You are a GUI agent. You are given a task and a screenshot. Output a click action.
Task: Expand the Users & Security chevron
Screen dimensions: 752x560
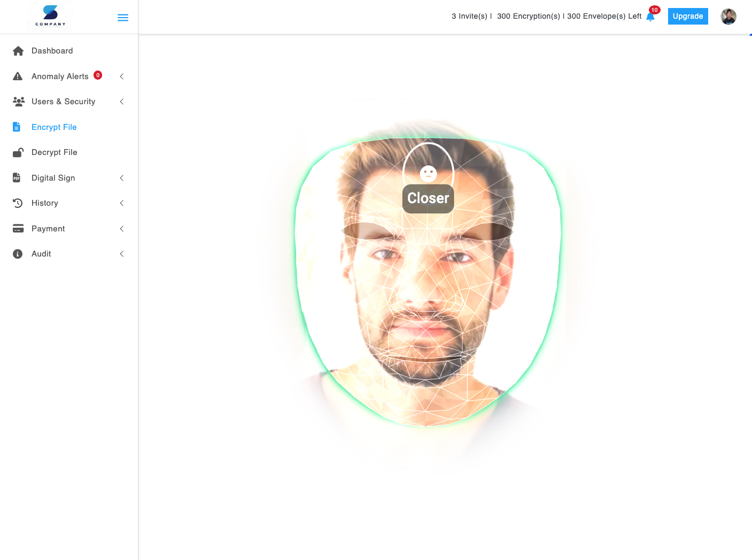click(122, 102)
